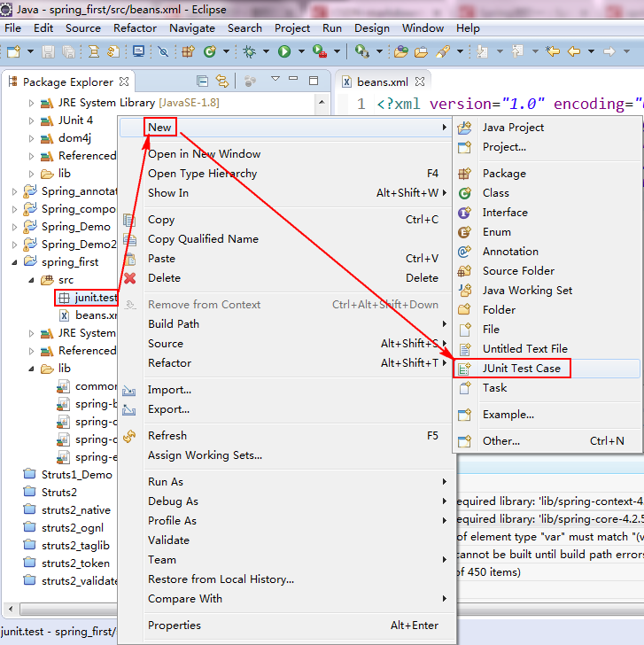Expand the Spring_Demo project

[14, 227]
